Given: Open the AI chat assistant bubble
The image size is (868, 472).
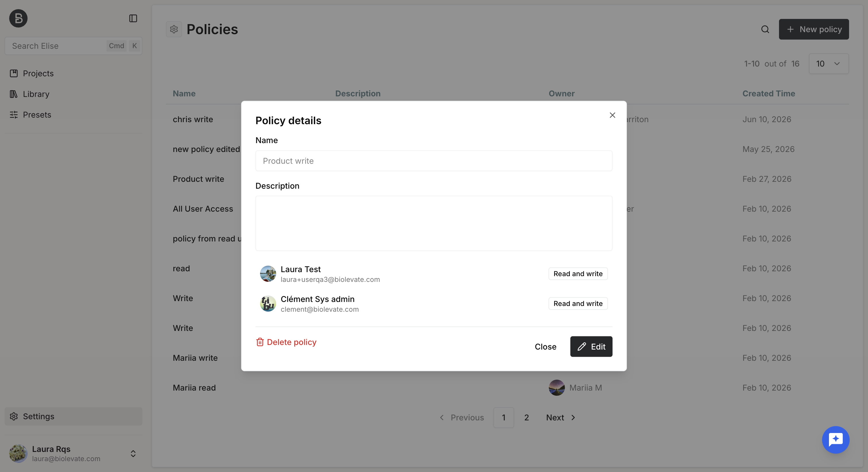Looking at the screenshot, I should [835, 440].
